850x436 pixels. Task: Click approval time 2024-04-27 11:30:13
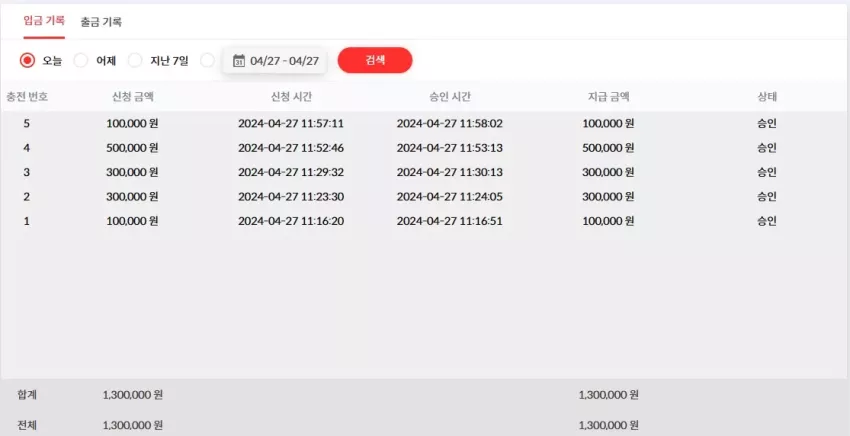point(449,172)
